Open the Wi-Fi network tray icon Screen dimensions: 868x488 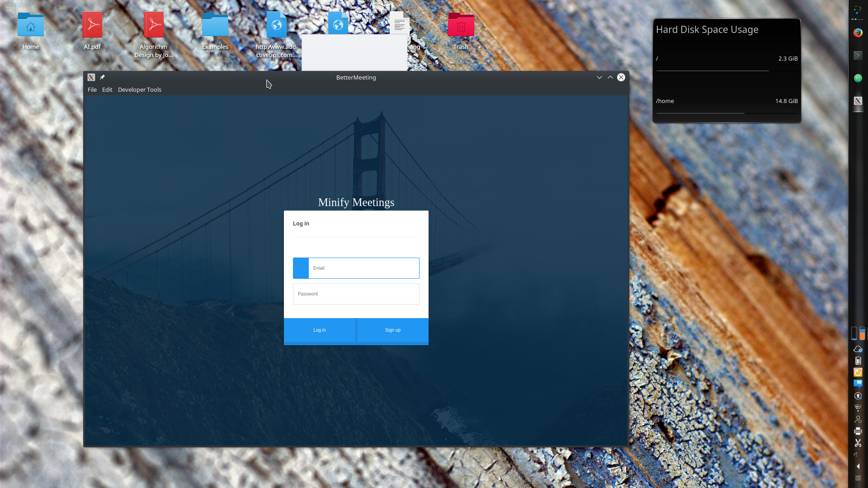point(858,408)
